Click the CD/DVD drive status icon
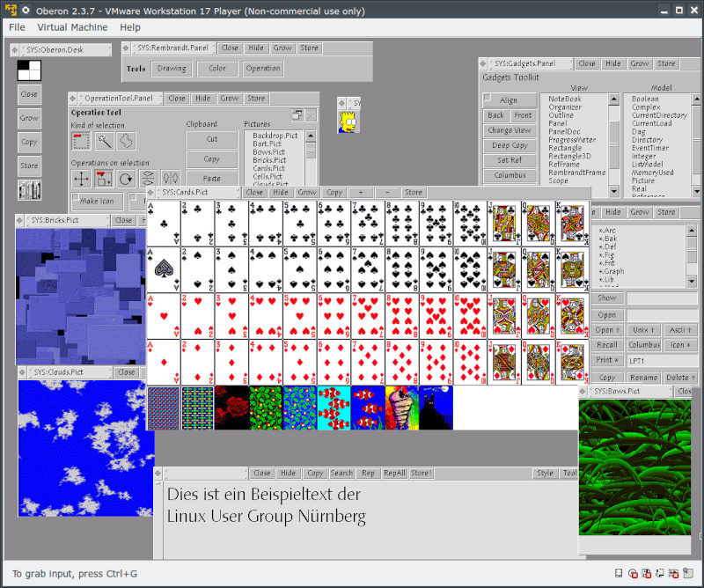Screen dimensions: 704x588 pos(633,573)
